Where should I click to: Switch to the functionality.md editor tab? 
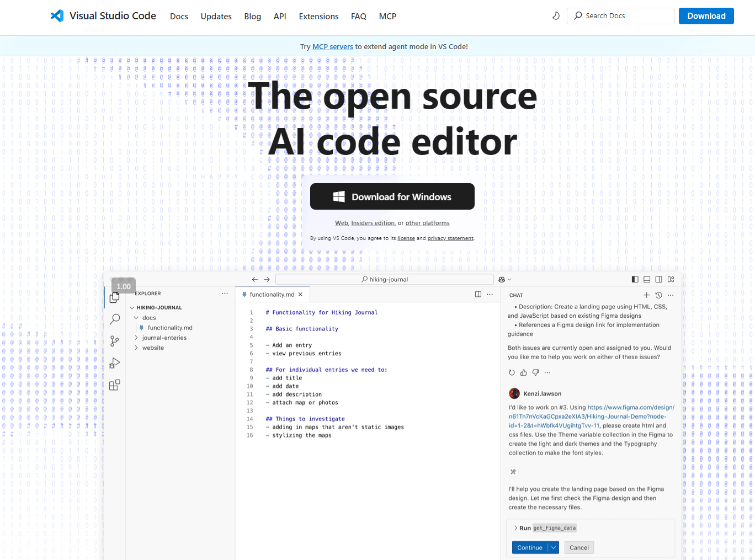(272, 295)
